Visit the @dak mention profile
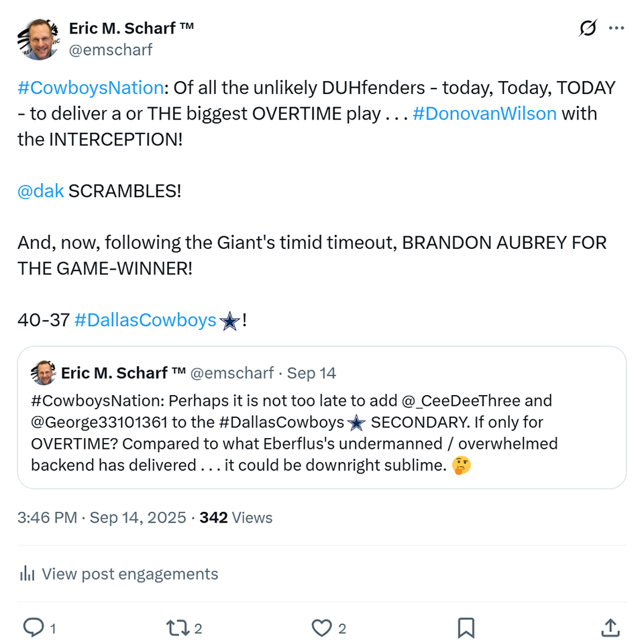The image size is (644, 644). (x=41, y=191)
